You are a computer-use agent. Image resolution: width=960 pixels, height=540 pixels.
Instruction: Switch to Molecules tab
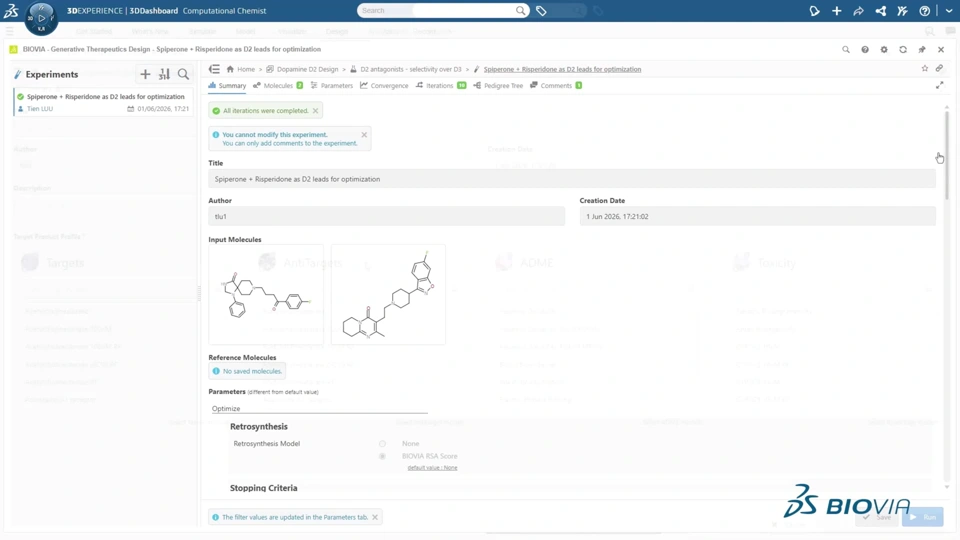[278, 86]
